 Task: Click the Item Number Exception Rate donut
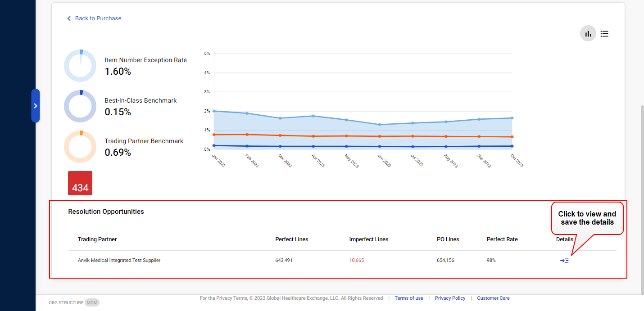(80, 66)
